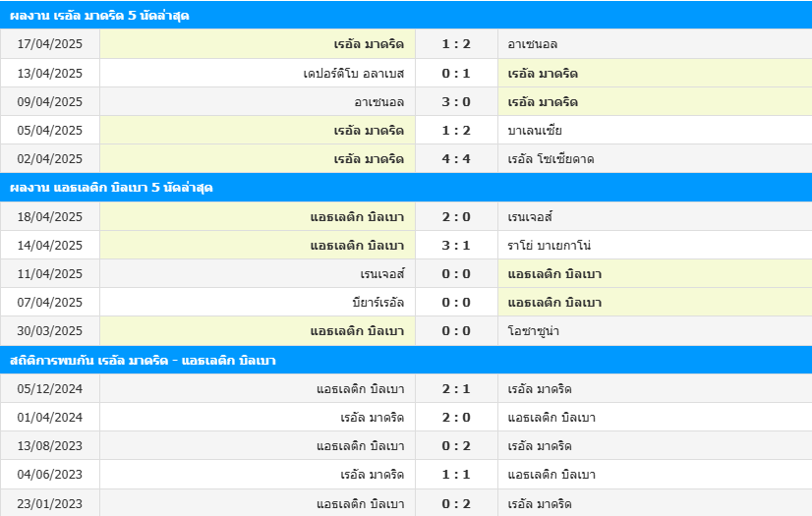Open เดปอร์ติโบ อลาเบส team link

point(354,74)
